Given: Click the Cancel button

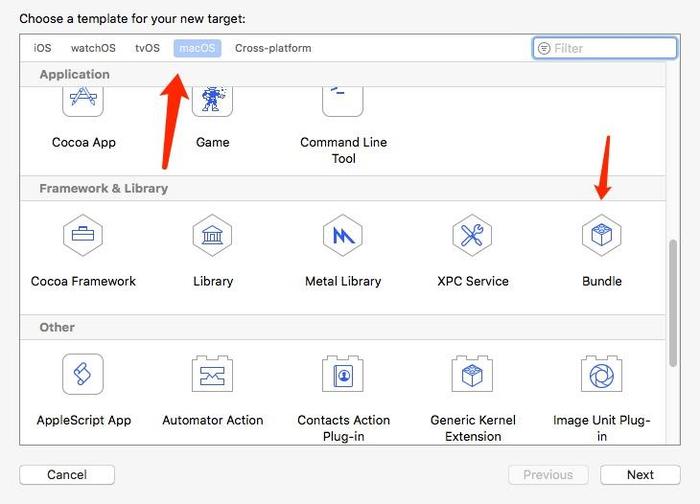Looking at the screenshot, I should 67,475.
